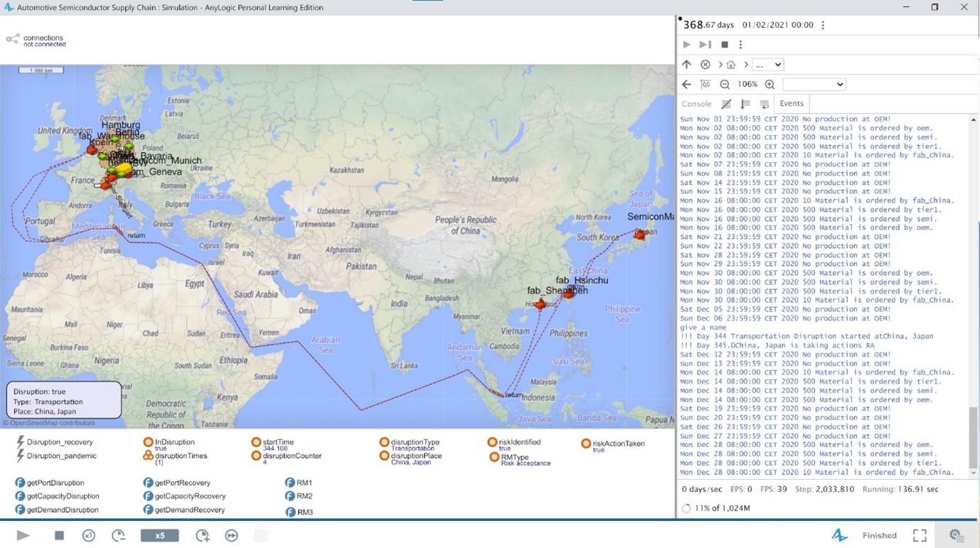
Task: Switch to the Console tab
Action: pos(697,104)
